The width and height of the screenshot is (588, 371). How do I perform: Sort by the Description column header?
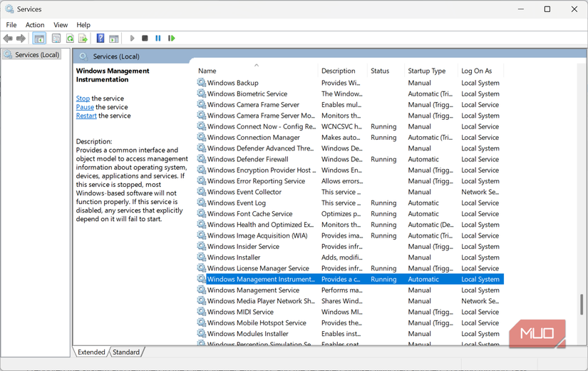pyautogui.click(x=343, y=71)
